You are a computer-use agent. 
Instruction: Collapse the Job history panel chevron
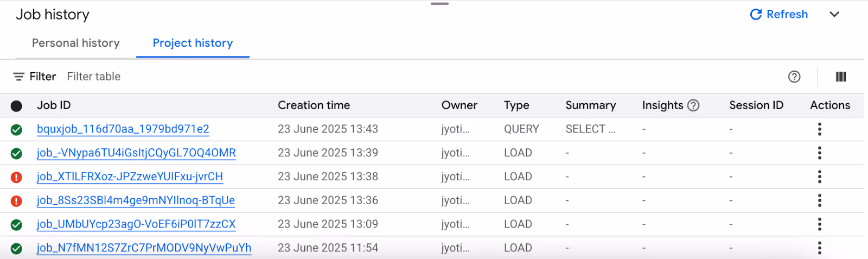(x=834, y=15)
